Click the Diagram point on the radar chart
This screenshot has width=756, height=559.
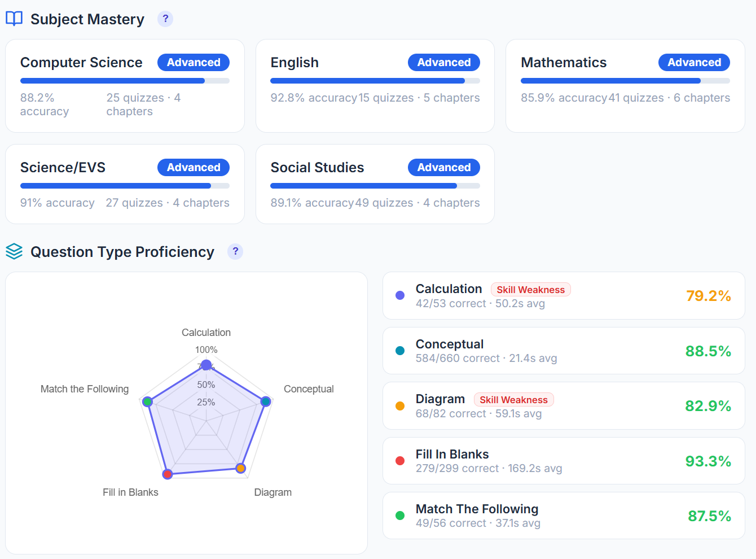pos(241,468)
